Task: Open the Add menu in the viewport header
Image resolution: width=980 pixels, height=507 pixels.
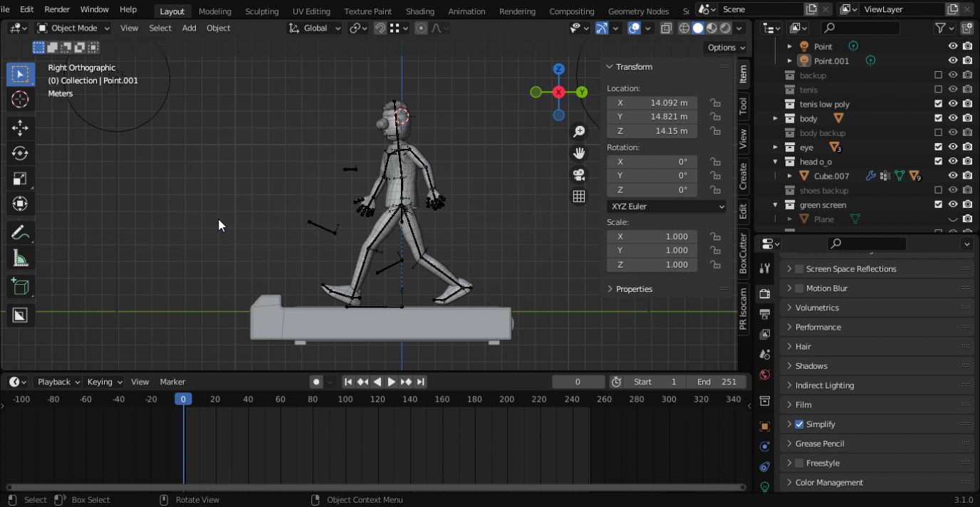Action: (189, 28)
